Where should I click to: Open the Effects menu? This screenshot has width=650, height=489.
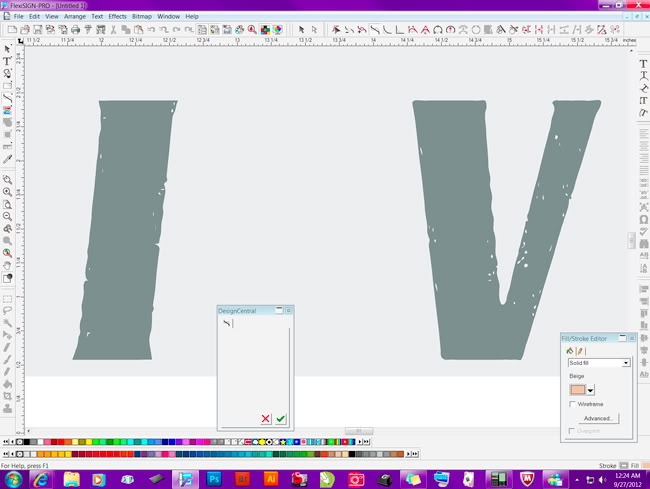pyautogui.click(x=118, y=16)
